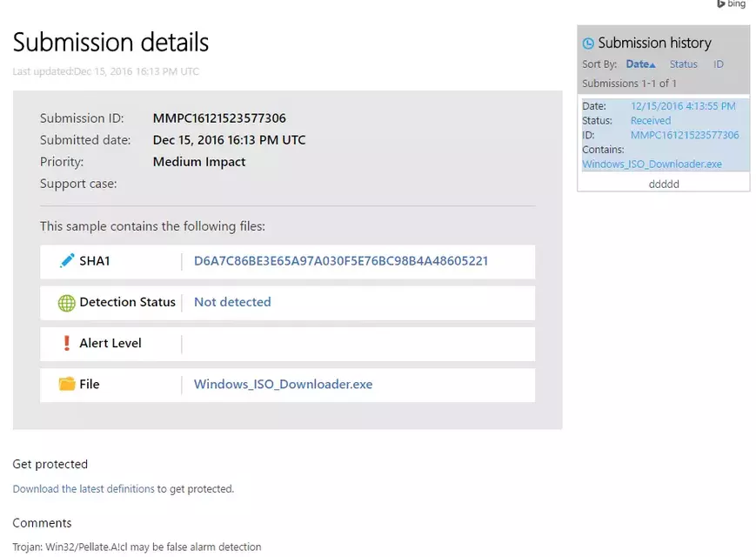The width and height of the screenshot is (756, 557).
Task: Select the Submitted date value Dec 15, 2016
Action: pos(229,140)
